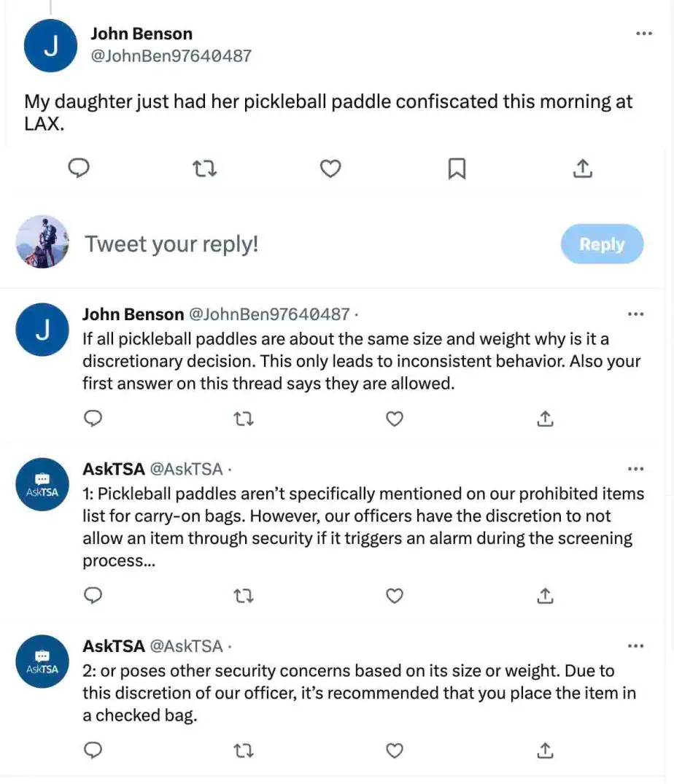Retweet the second AskTSA checked bag reply

244,750
